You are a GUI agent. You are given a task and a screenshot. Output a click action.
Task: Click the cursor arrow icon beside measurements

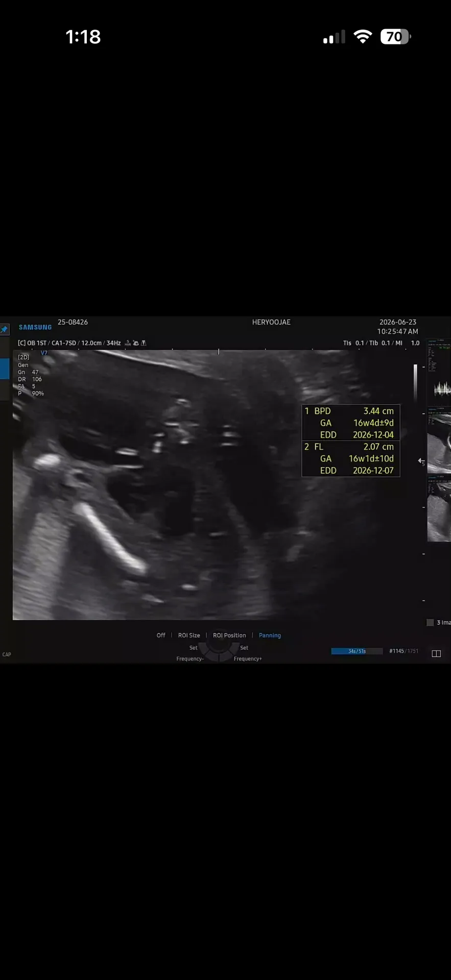421,461
